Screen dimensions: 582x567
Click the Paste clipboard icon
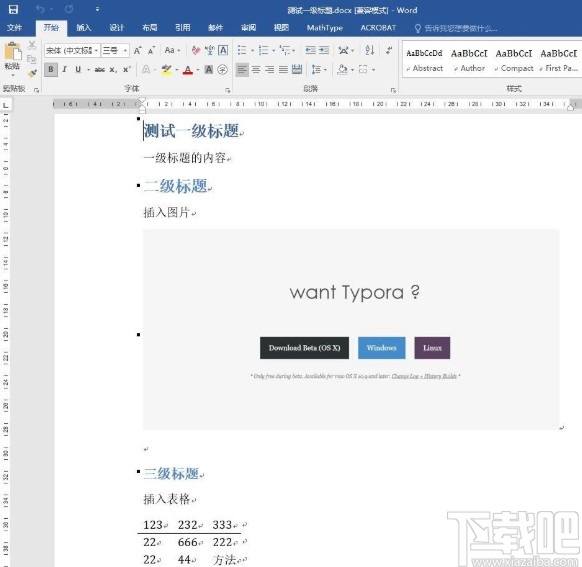pos(13,51)
